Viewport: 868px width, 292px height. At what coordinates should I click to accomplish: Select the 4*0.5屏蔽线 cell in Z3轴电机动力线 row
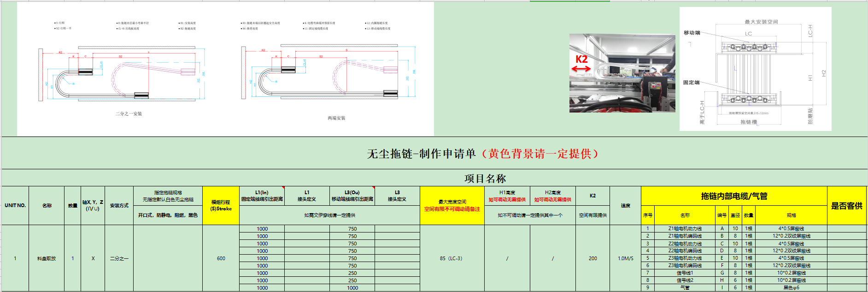coord(791,258)
